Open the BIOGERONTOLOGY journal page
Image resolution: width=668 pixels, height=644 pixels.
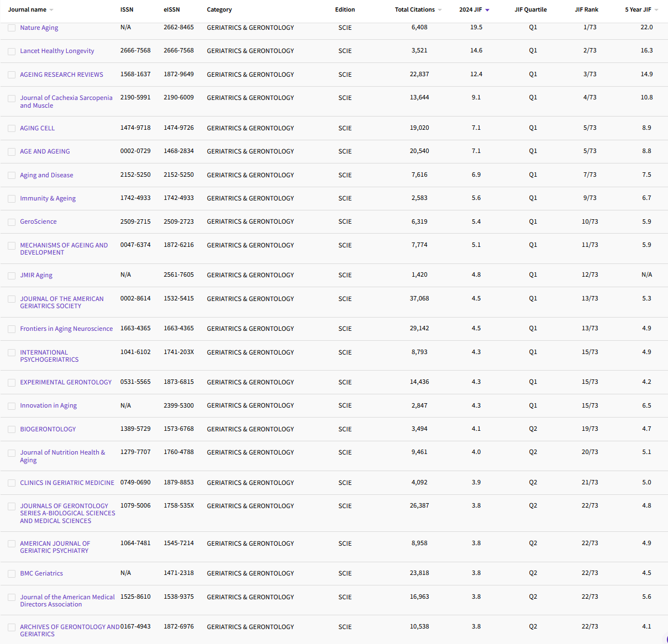(x=48, y=429)
